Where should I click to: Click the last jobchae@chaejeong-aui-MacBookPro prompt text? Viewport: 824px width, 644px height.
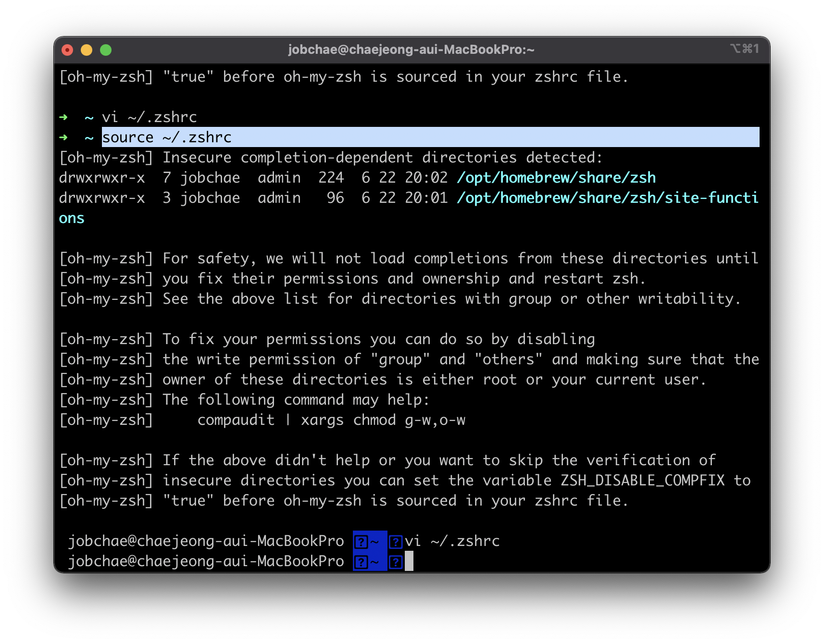[x=206, y=561]
